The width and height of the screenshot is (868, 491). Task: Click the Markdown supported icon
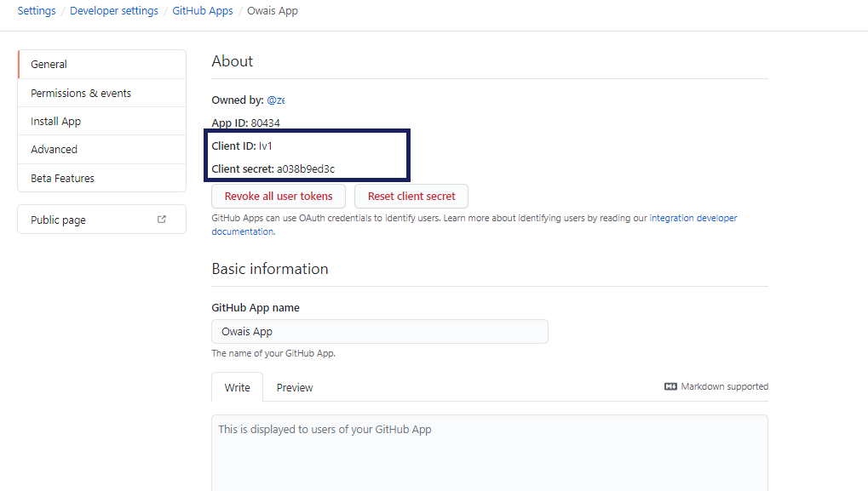(x=670, y=386)
